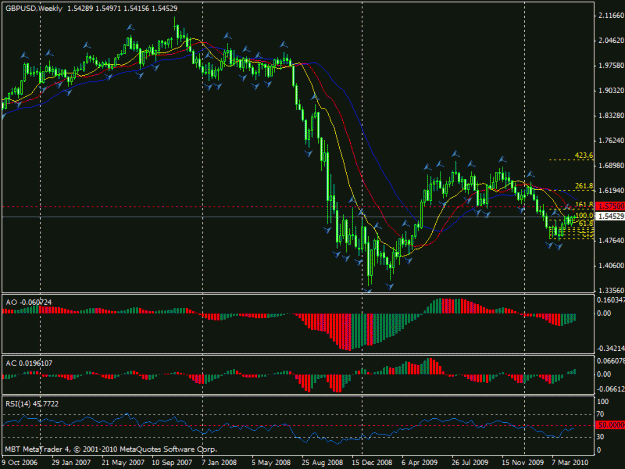The height and width of the screenshot is (469, 625).
Task: Click the 5 May 2008 date label
Action: click(271, 463)
